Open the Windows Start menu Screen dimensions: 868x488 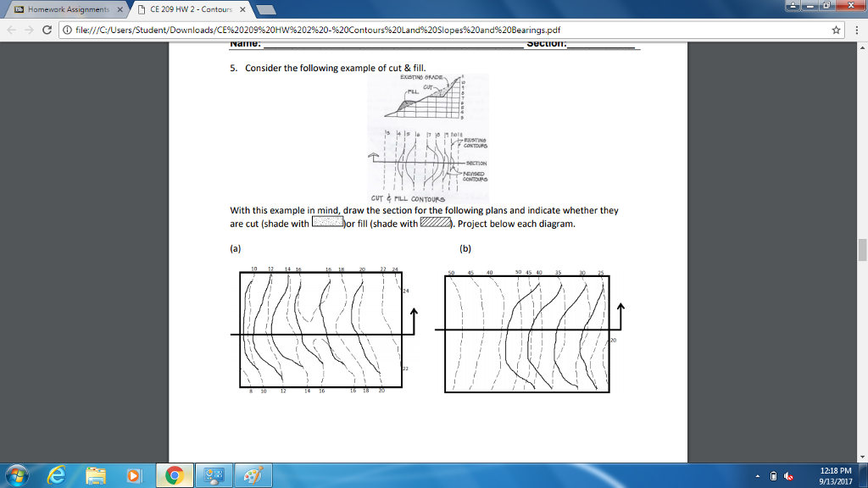(x=17, y=474)
